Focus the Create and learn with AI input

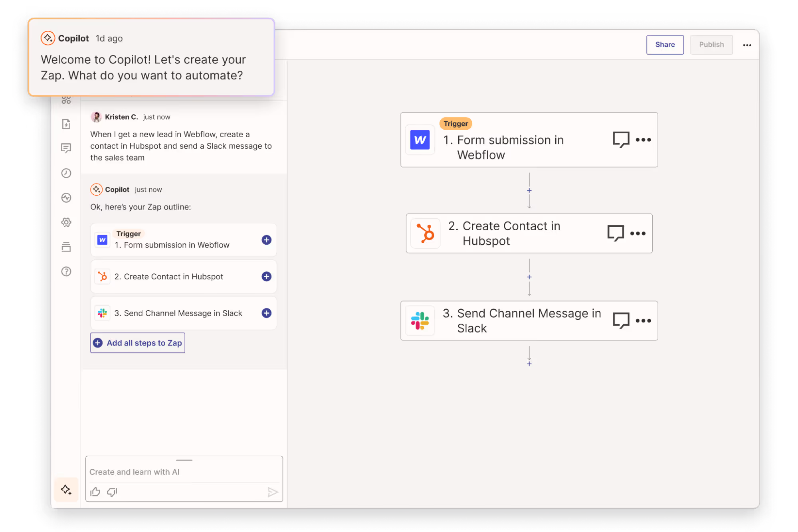pos(184,472)
